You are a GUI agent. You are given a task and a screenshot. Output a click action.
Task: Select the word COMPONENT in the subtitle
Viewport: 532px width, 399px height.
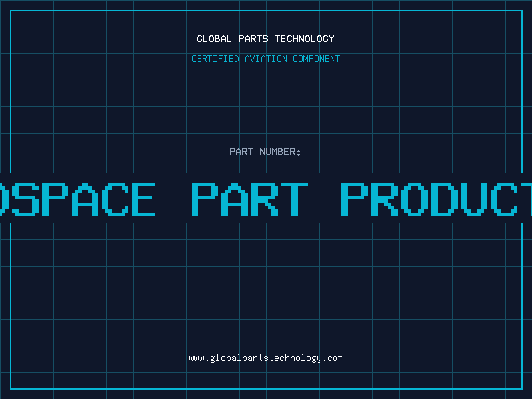[316, 59]
